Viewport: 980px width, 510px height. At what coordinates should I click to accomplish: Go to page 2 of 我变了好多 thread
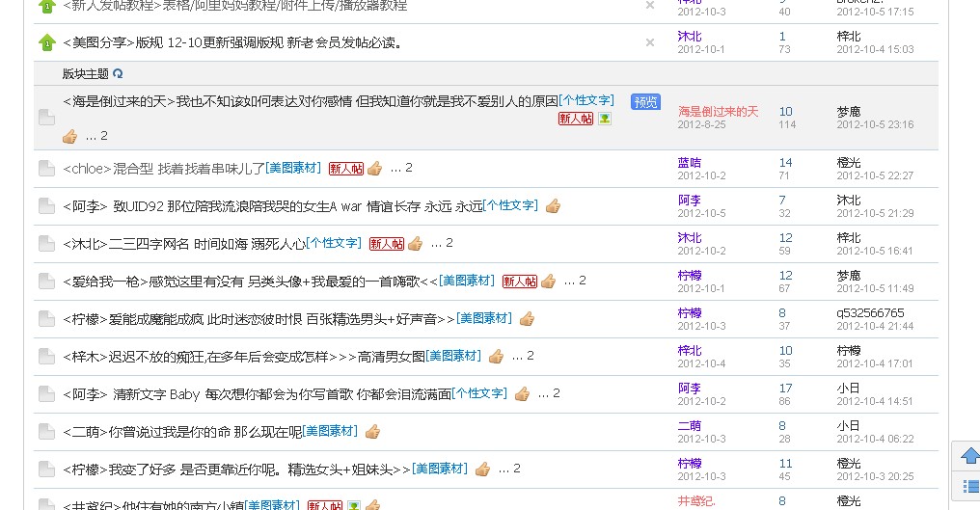pos(516,469)
